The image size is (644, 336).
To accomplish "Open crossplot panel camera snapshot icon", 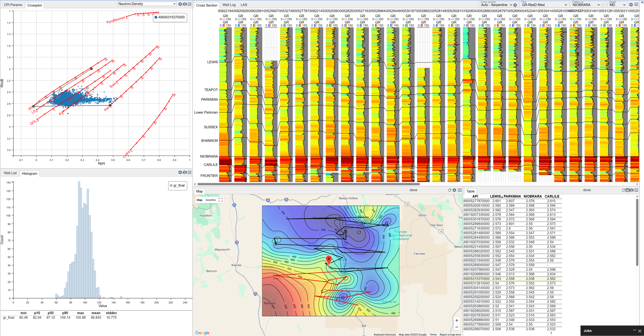I will click(185, 4).
